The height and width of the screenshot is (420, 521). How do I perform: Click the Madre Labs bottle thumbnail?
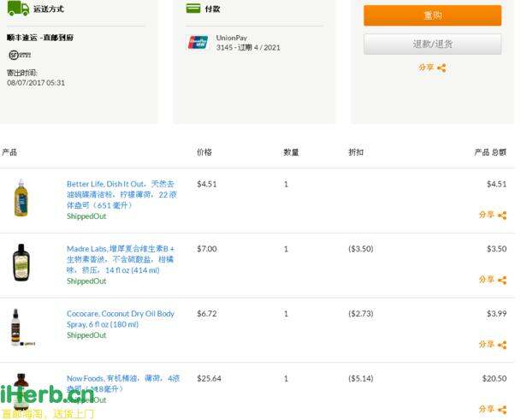[21, 263]
